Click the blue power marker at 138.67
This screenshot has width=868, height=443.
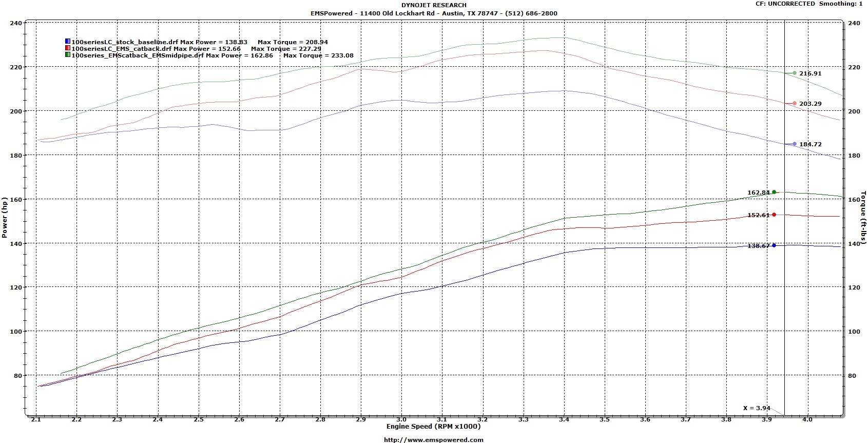774,245
